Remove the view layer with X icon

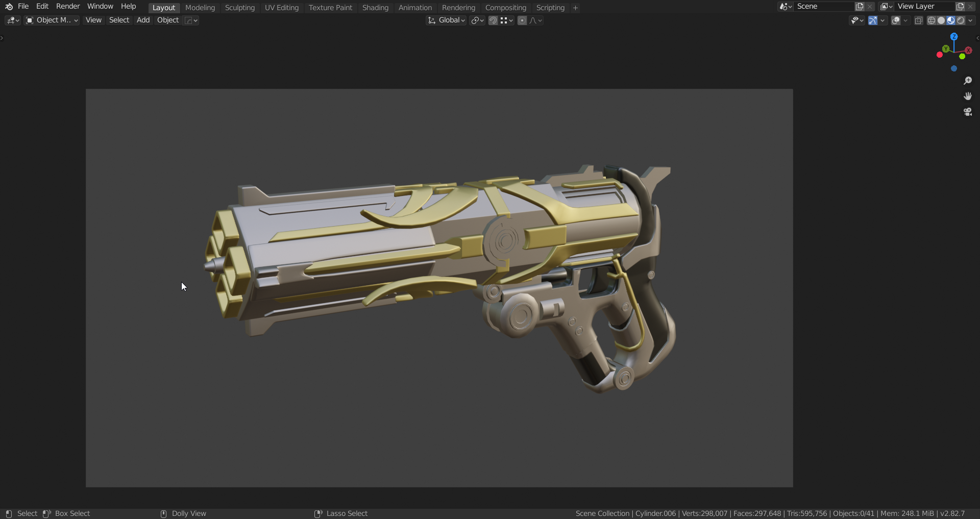970,7
